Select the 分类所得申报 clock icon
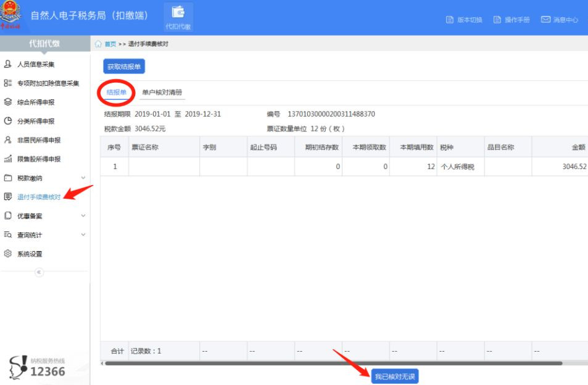 pyautogui.click(x=7, y=120)
